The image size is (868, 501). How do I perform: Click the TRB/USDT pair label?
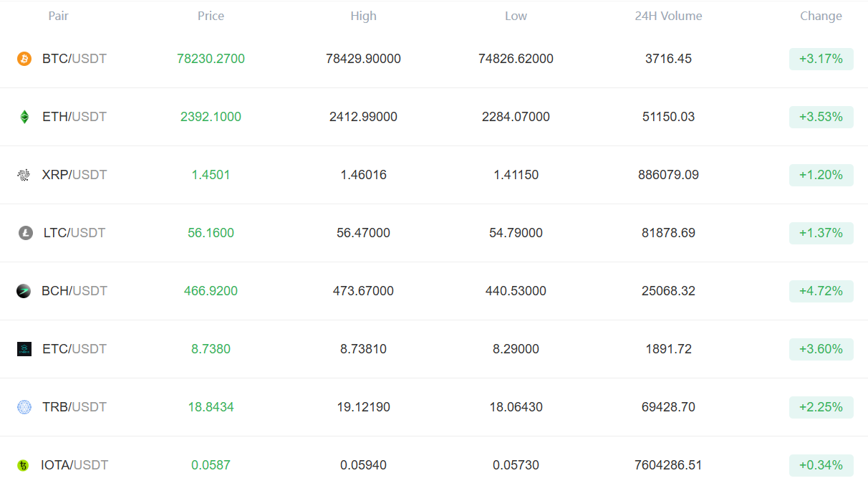click(x=74, y=407)
